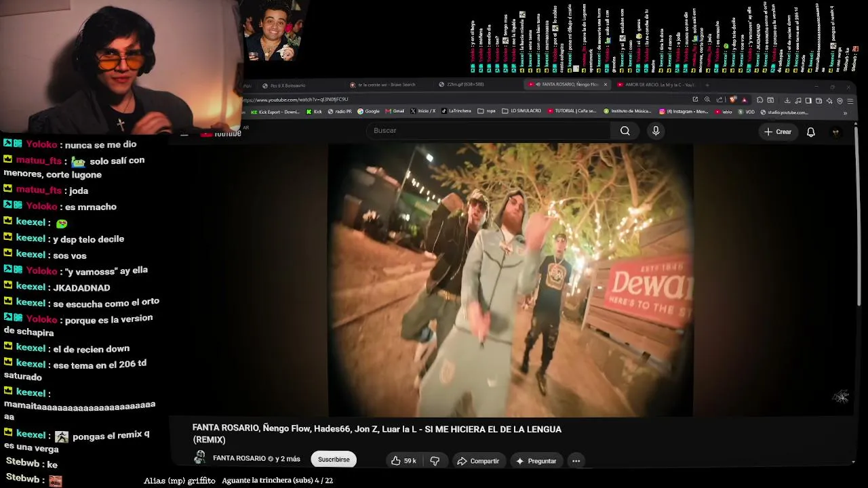The height and width of the screenshot is (488, 868).
Task: Click the "Aguante la trinchera (subs) 4 / 22" text
Action: pos(277,480)
